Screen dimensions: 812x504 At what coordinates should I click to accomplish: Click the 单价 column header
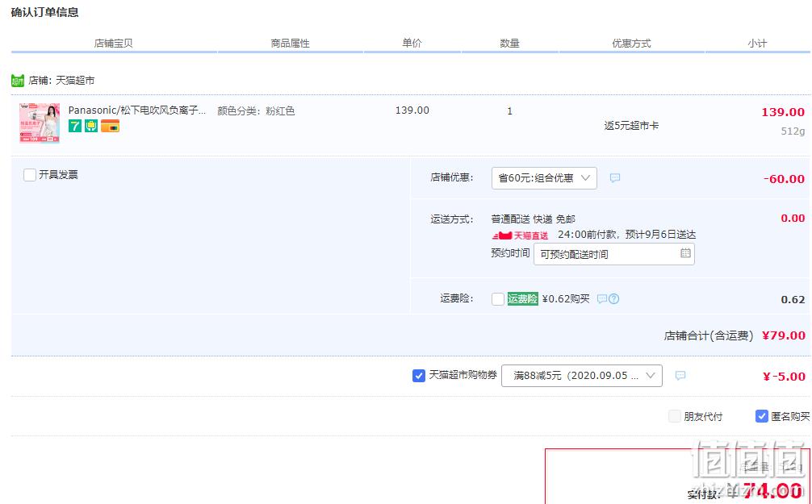click(412, 43)
